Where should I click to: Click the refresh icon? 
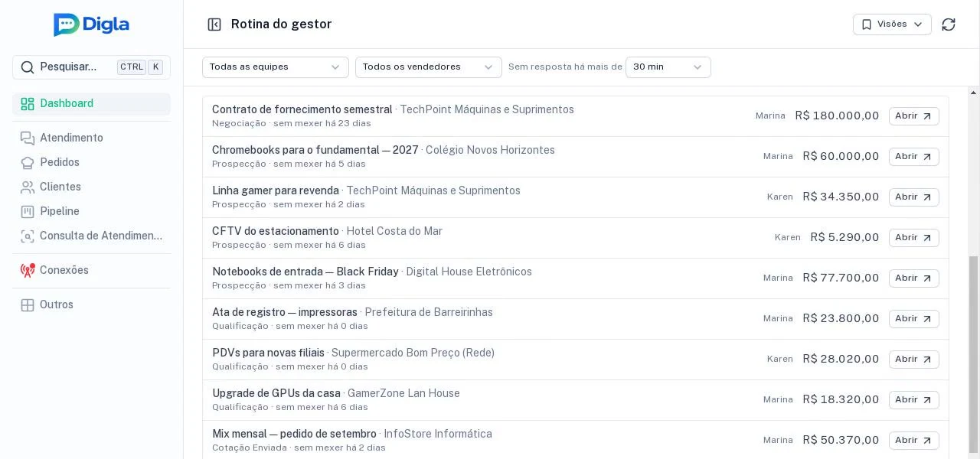949,24
